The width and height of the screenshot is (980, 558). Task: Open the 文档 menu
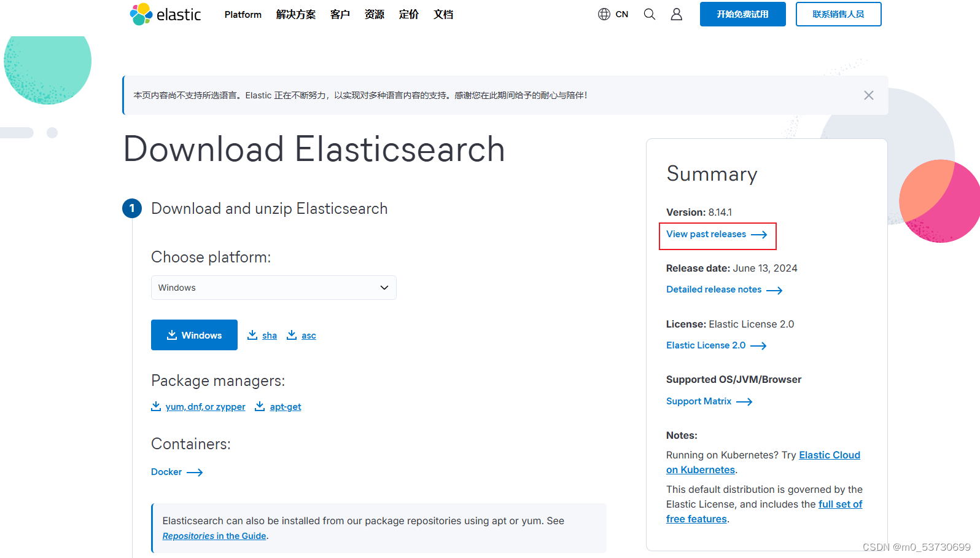pos(443,14)
